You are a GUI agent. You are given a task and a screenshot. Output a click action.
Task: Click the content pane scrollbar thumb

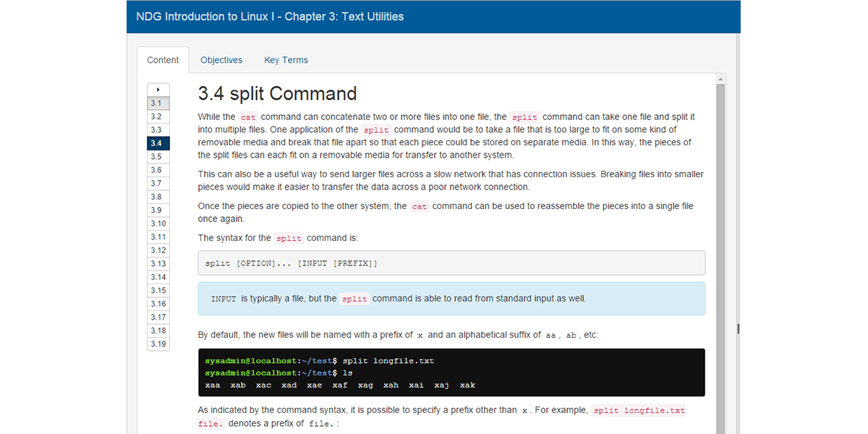[x=720, y=258]
